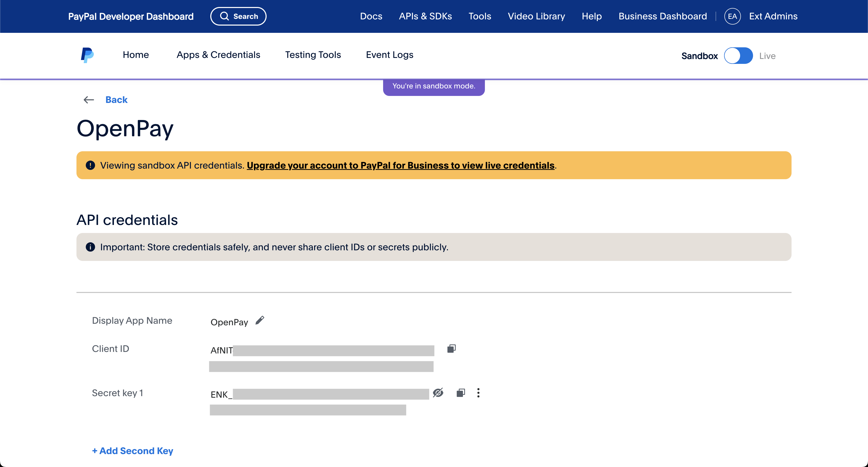Click the OpenPay display app name value
Viewport: 868px width, 467px height.
(229, 322)
